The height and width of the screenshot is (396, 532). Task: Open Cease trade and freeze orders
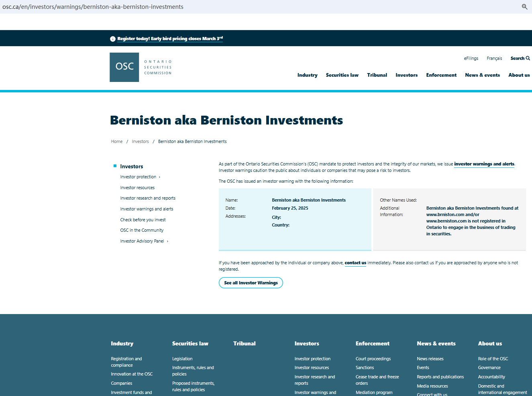(377, 380)
